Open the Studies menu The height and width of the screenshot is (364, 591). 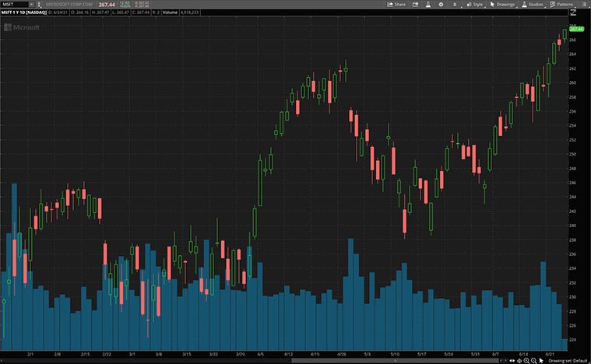(533, 5)
